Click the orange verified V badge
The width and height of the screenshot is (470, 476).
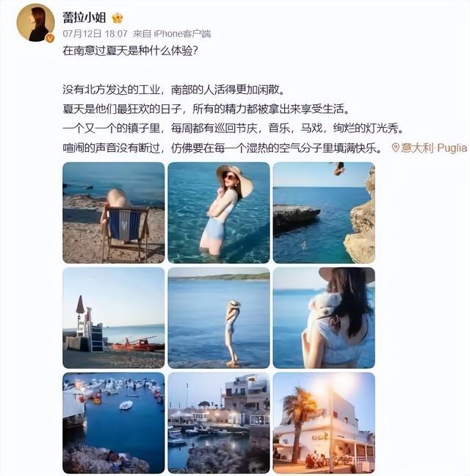click(x=50, y=38)
